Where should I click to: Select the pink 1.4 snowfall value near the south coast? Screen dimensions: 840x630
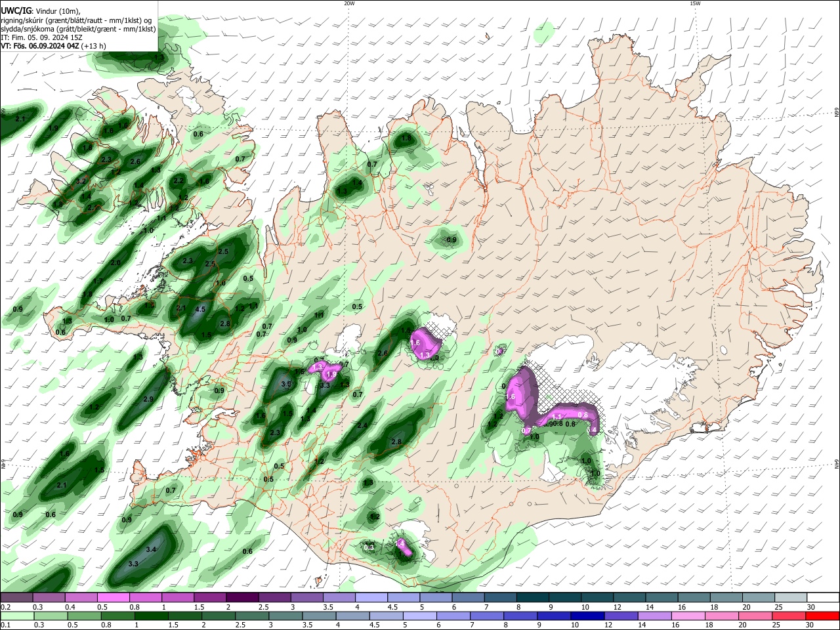click(x=400, y=544)
